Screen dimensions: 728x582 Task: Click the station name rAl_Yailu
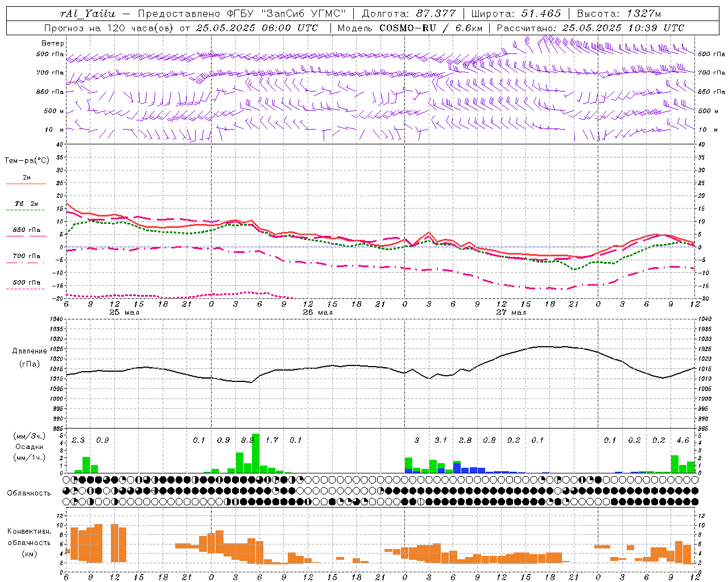(x=87, y=14)
